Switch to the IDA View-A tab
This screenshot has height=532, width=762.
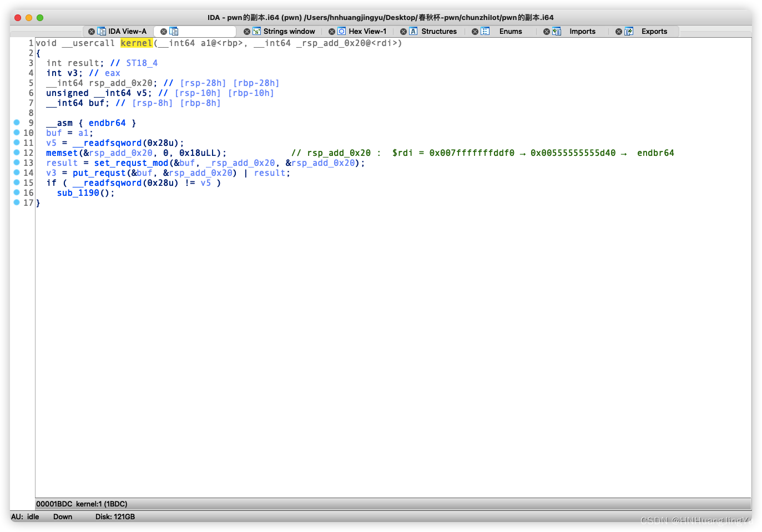coord(128,32)
